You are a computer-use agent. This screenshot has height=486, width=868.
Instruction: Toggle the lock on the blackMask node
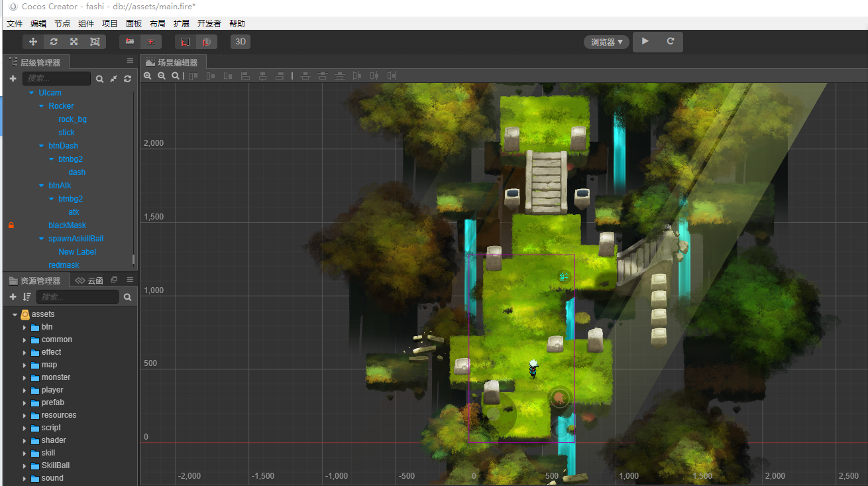(x=11, y=225)
